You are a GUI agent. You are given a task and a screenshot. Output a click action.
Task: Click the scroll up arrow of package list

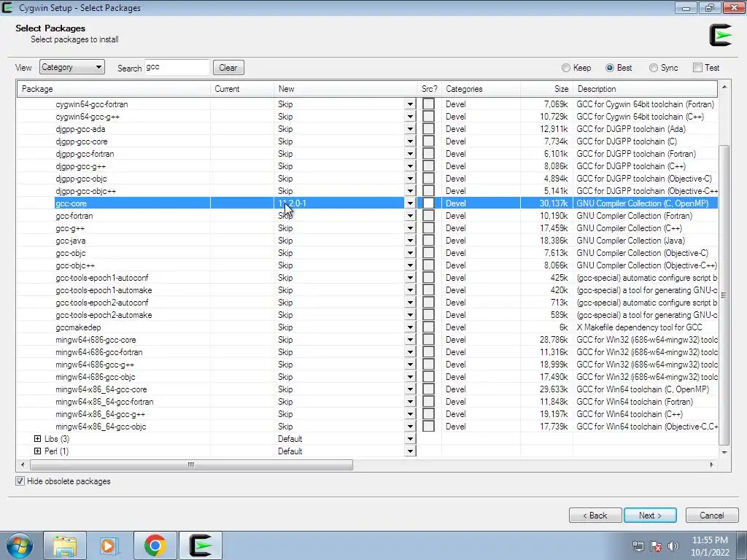click(724, 87)
